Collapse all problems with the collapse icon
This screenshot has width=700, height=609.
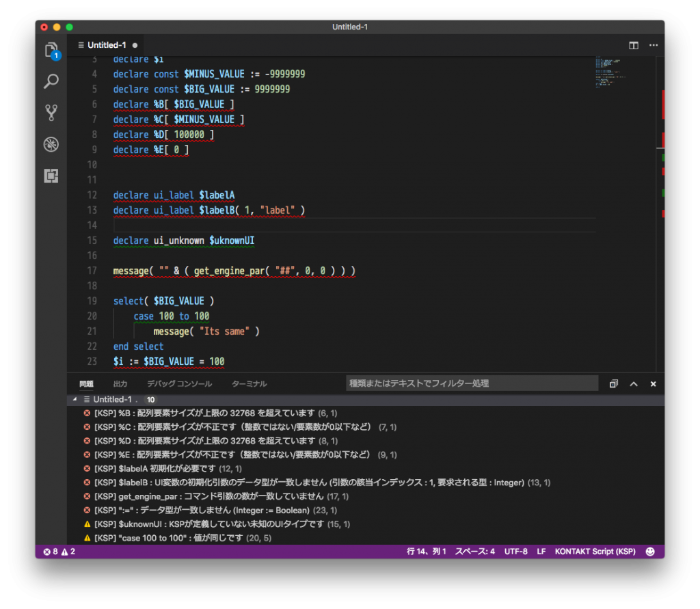tap(614, 384)
